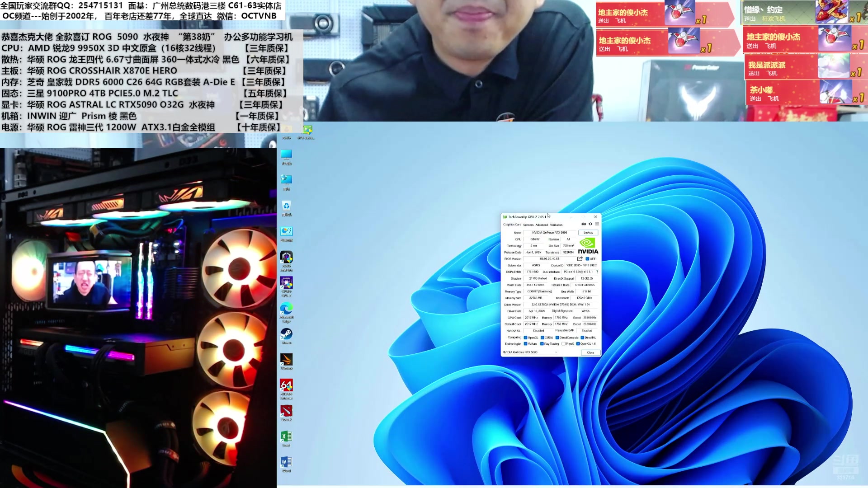Viewport: 868px width, 488px height.
Task: Toggle the PhysX checkbox
Action: (563, 344)
